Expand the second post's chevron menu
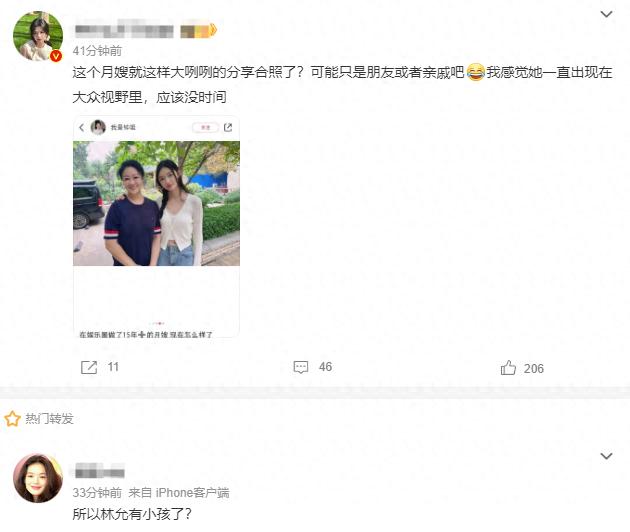This screenshot has height=532, width=630. point(606,456)
